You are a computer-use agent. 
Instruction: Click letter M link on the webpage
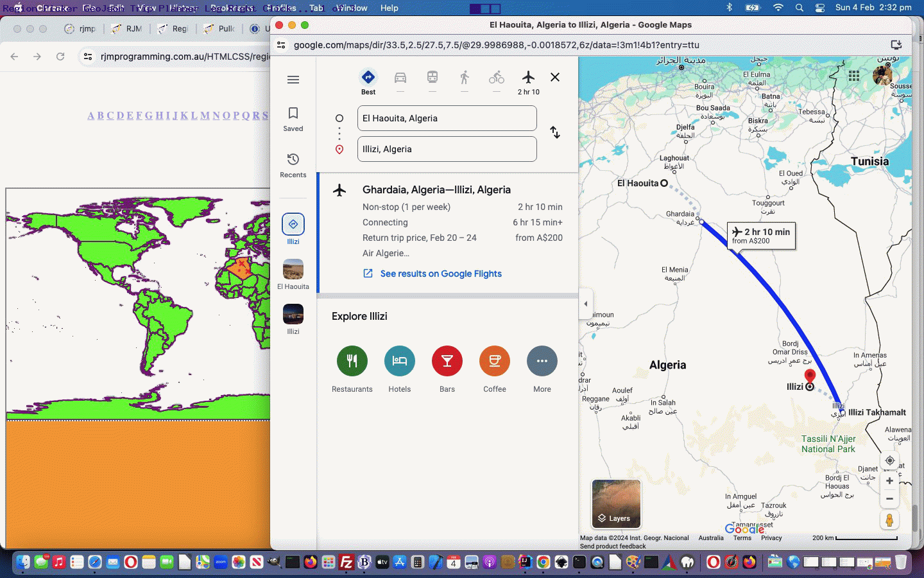(x=205, y=116)
